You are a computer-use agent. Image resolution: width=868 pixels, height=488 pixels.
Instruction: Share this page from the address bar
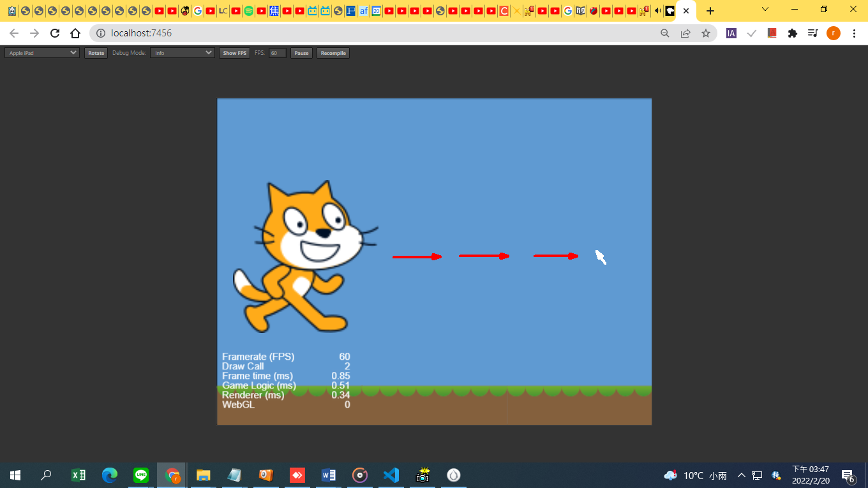tap(685, 33)
